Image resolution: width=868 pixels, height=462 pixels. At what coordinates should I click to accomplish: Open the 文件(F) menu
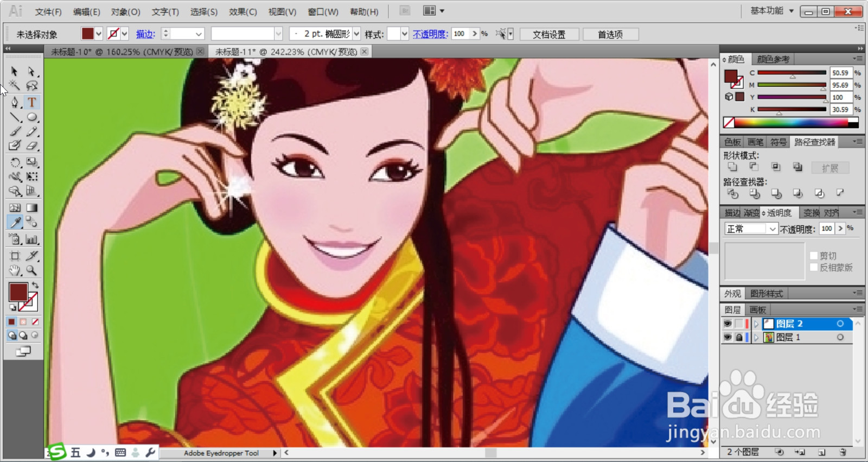coord(48,11)
